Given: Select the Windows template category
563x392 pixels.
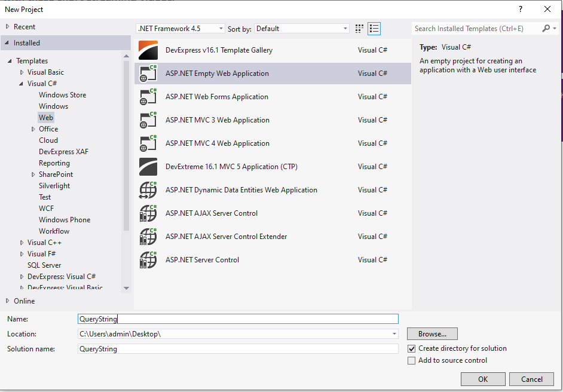Looking at the screenshot, I should point(54,106).
